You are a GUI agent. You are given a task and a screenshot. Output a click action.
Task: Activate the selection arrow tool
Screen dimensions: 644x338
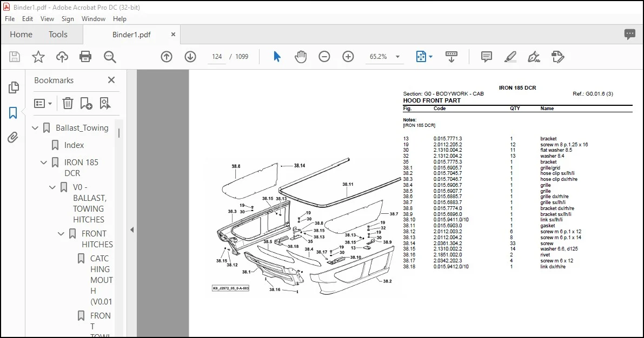[x=277, y=57]
